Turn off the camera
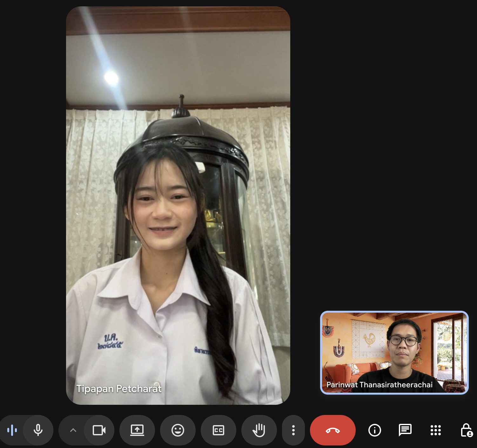The width and height of the screenshot is (477, 448). pyautogui.click(x=99, y=431)
